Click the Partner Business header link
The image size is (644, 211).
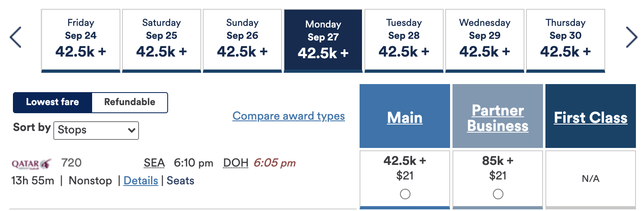498,118
